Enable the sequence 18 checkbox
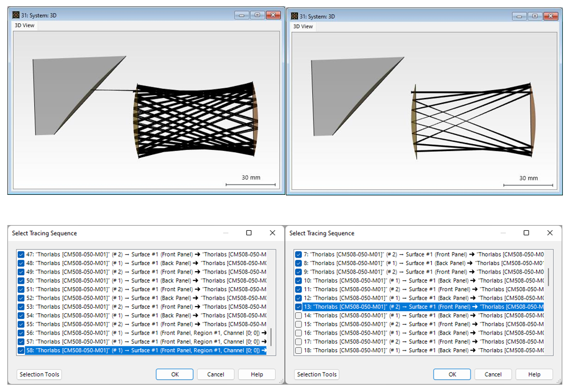Image resolution: width=568 pixels, height=392 pixels. 299,350
